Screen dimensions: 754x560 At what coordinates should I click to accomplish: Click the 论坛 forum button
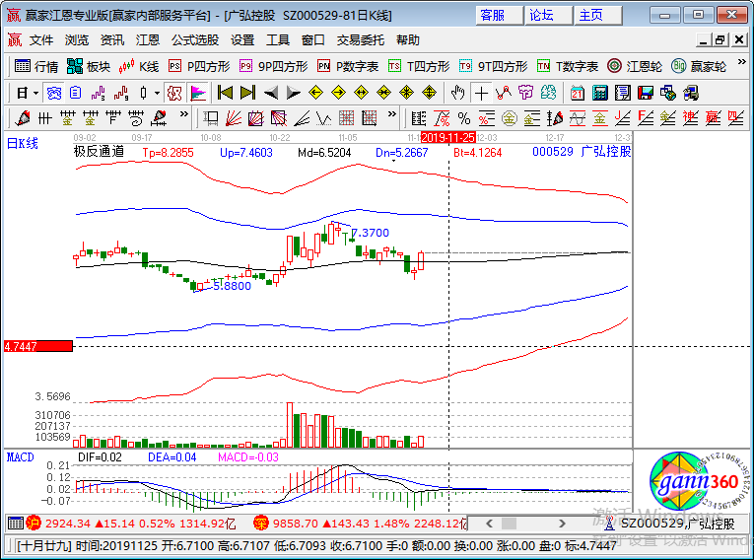[x=549, y=16]
